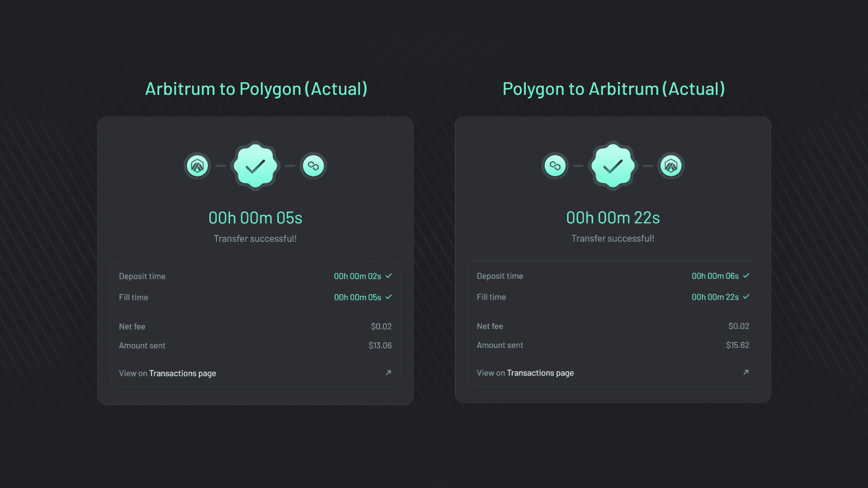This screenshot has height=488, width=868.
Task: Toggle the Deposit time checkmark on the right card
Action: click(x=746, y=276)
